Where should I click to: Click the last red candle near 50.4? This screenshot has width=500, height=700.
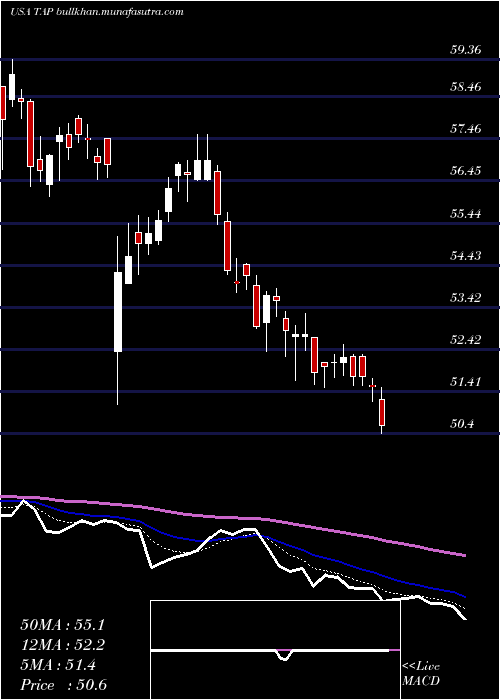[382, 412]
